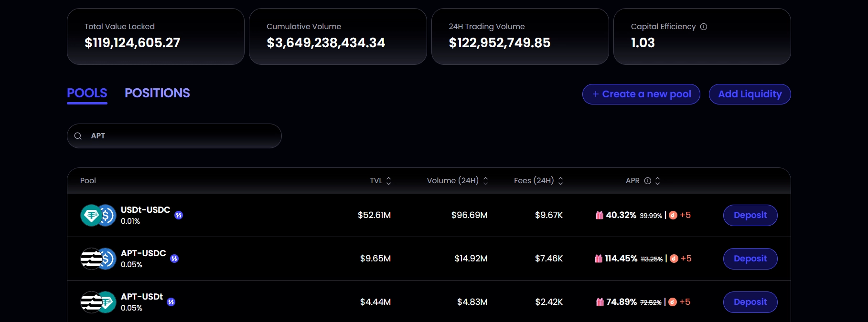
Task: Click the Capital Efficiency info icon
Action: tap(703, 27)
